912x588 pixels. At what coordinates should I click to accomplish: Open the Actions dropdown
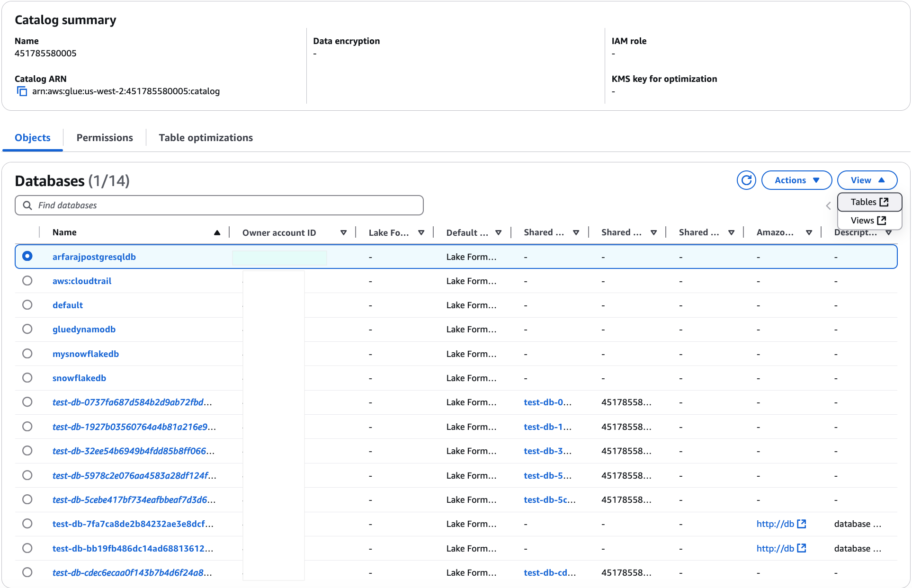[x=796, y=180]
